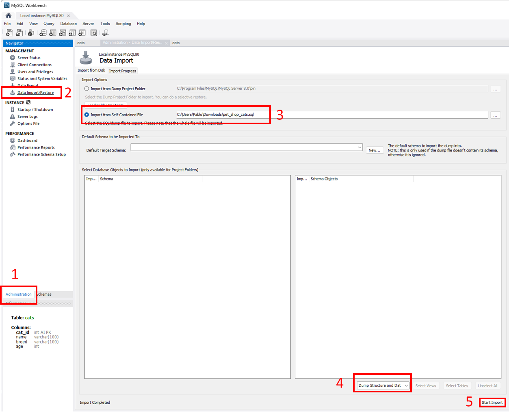The width and height of the screenshot is (509, 420).
Task: Open the Query menu
Action: pyautogui.click(x=49, y=24)
